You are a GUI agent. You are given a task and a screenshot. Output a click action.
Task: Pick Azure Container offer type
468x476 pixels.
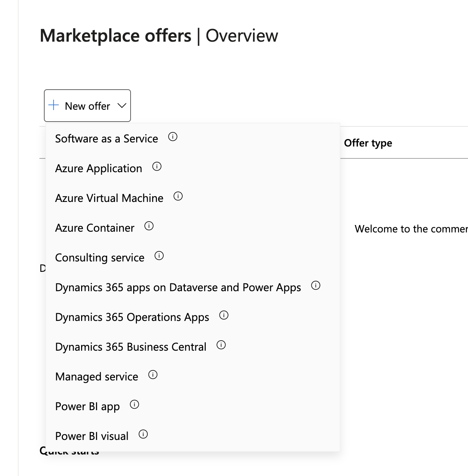click(94, 228)
